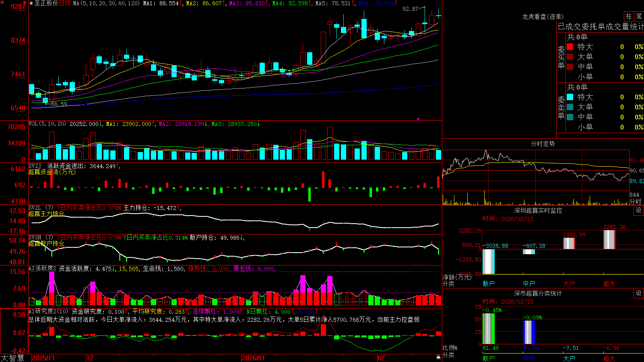Click the green 散户 bar labeled -0.45%

pyautogui.click(x=489, y=329)
